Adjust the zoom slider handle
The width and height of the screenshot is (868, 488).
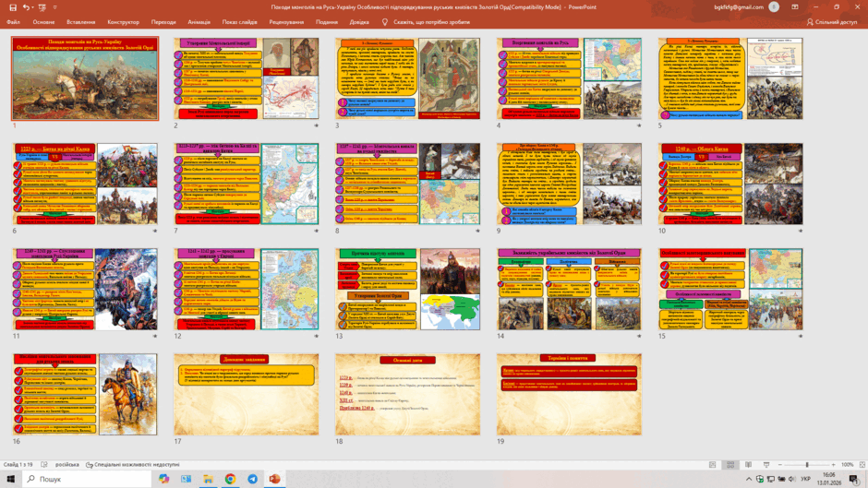[807, 465]
